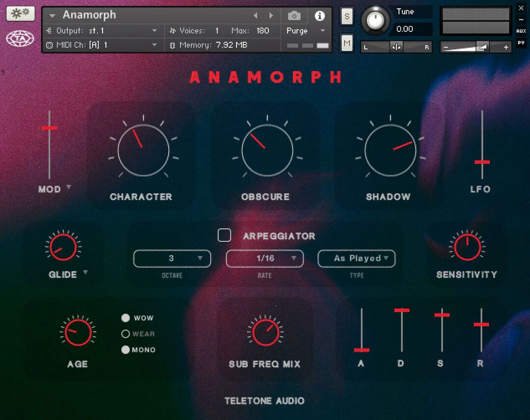Click the Max voices value 180
The height and width of the screenshot is (420, 530).
[x=262, y=30]
